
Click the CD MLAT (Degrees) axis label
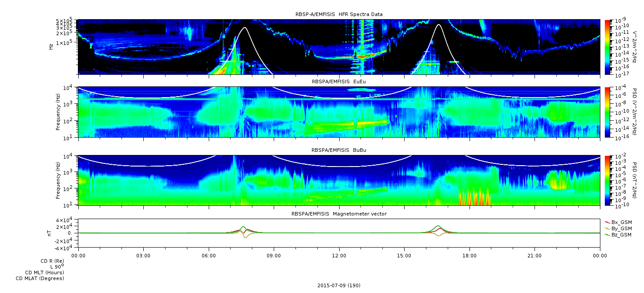click(x=40, y=279)
